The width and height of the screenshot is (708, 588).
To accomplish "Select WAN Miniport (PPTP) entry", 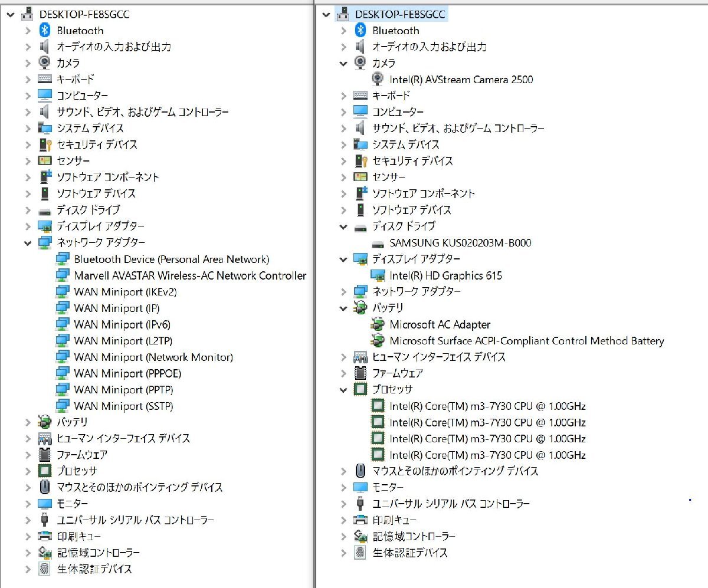I will coord(123,390).
